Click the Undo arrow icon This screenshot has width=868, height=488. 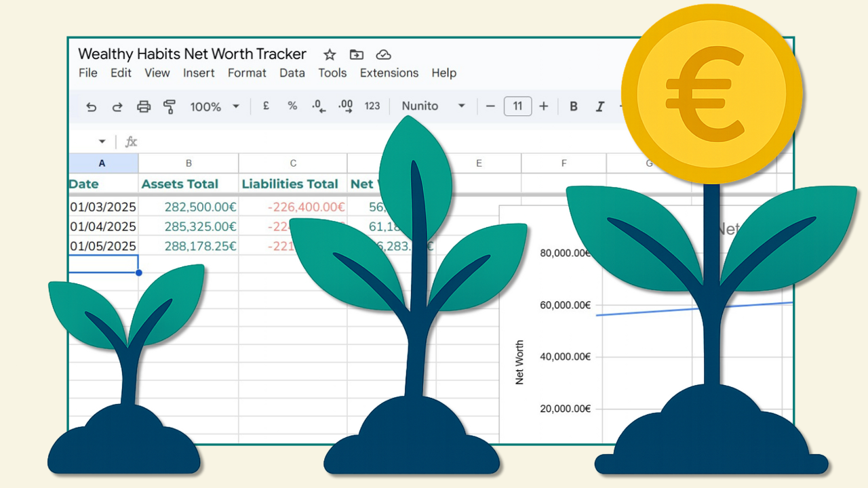coord(92,106)
